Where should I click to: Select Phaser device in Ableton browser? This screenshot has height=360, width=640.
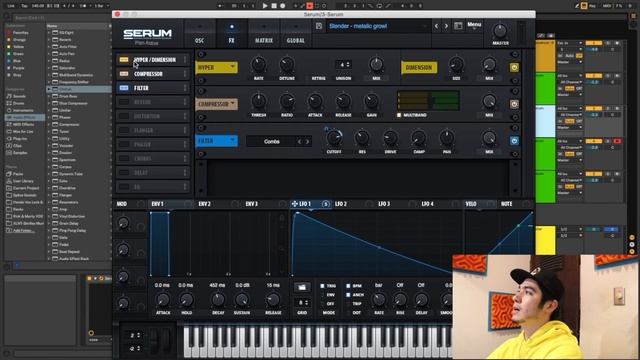(64, 118)
